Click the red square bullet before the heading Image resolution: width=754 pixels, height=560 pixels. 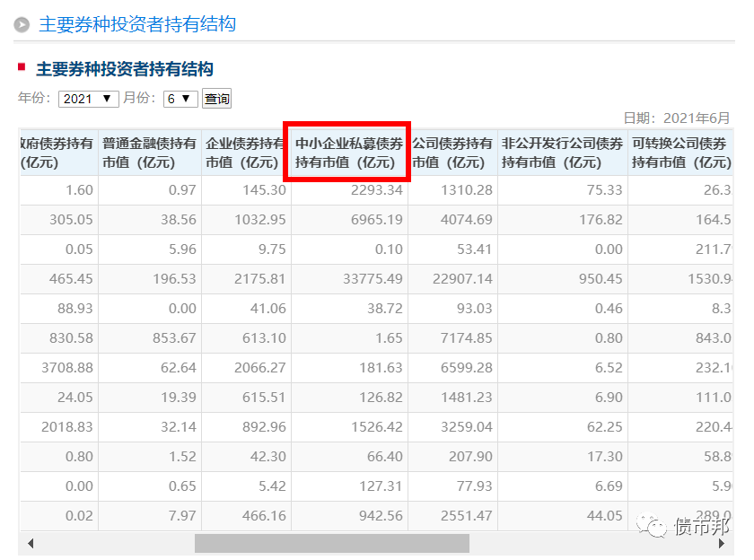pos(22,66)
